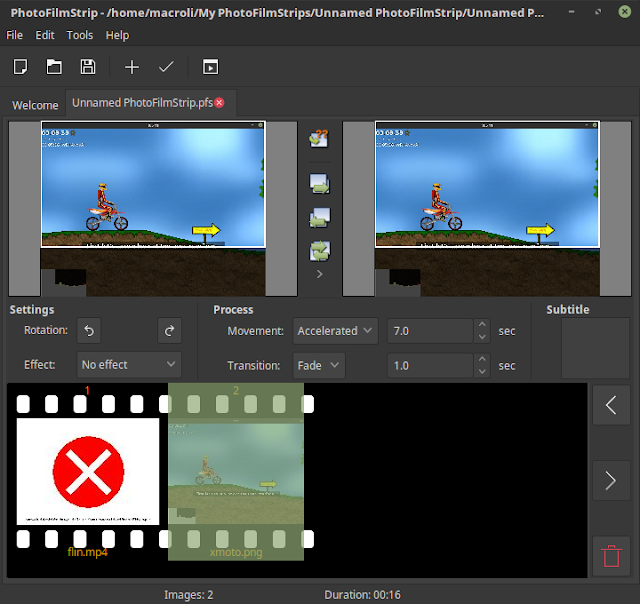Screen dimensions: 640x604
Task: Open the Transition dropdown showing Fade
Action: click(x=319, y=366)
